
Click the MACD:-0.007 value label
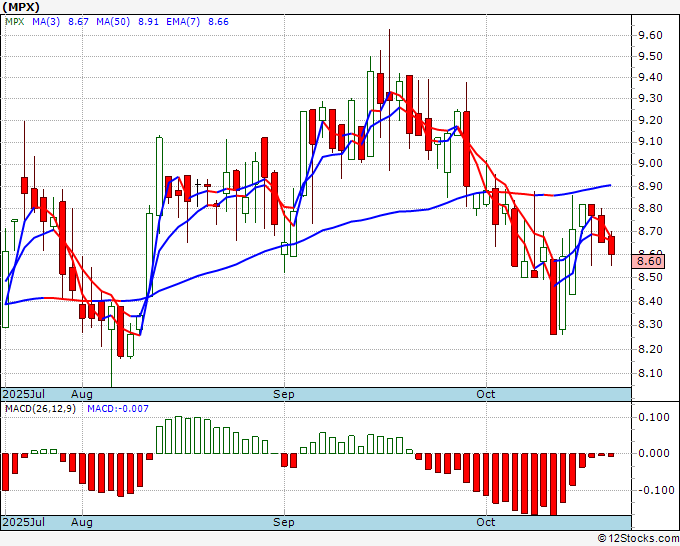pyautogui.click(x=118, y=409)
